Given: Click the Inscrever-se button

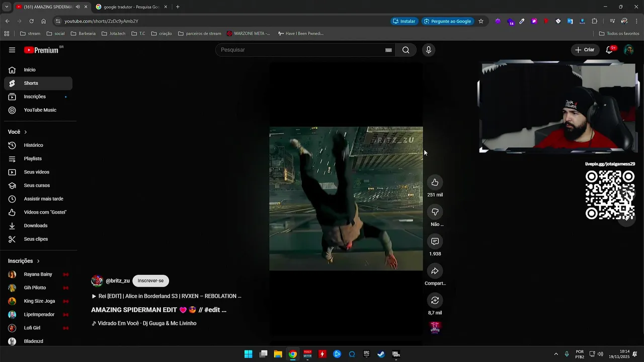Looking at the screenshot, I should [x=150, y=281].
